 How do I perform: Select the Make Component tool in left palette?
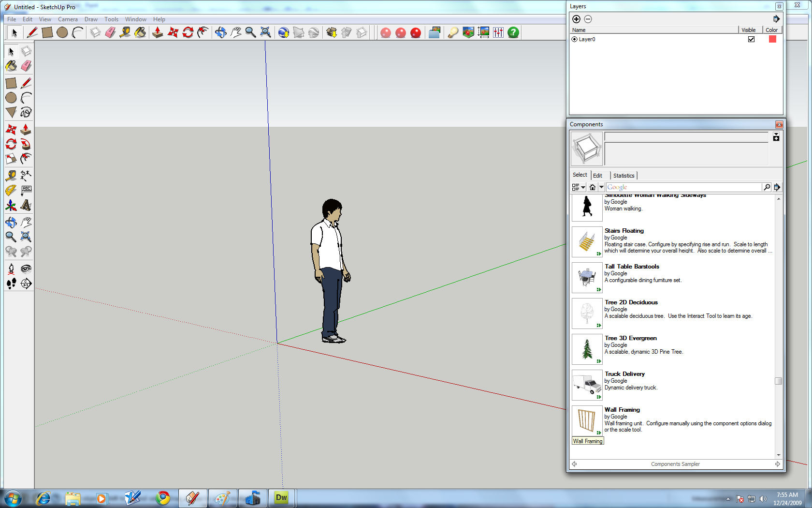[26, 51]
